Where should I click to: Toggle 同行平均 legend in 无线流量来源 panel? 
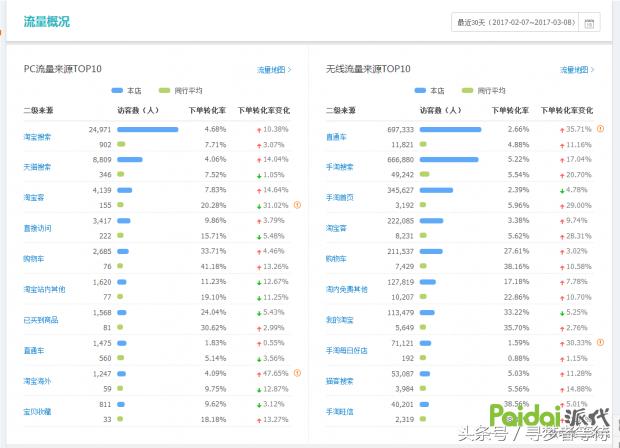click(483, 91)
